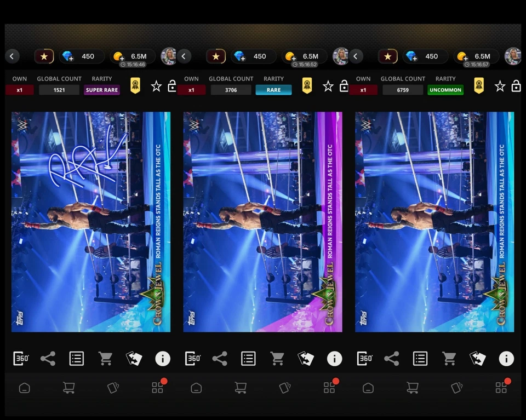Go to Store tab in Super Rare panel
The image size is (526, 420).
pyautogui.click(x=69, y=388)
